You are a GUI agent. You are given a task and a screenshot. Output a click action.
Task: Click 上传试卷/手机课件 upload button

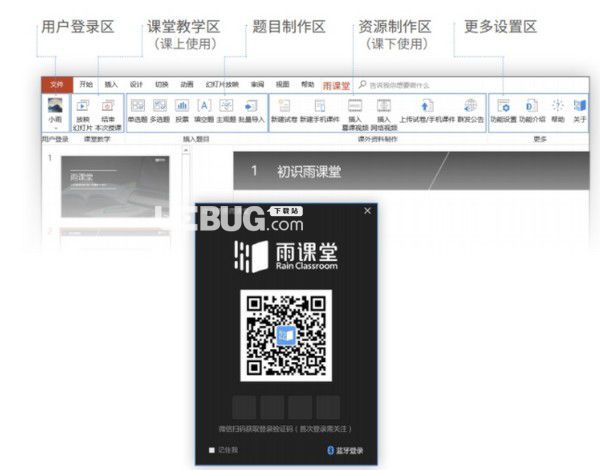point(427,111)
